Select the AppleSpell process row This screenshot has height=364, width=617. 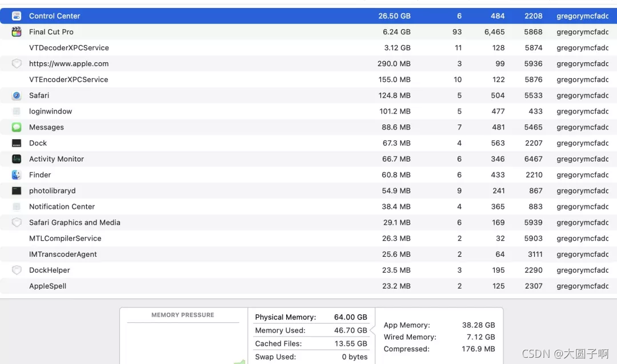coord(308,286)
